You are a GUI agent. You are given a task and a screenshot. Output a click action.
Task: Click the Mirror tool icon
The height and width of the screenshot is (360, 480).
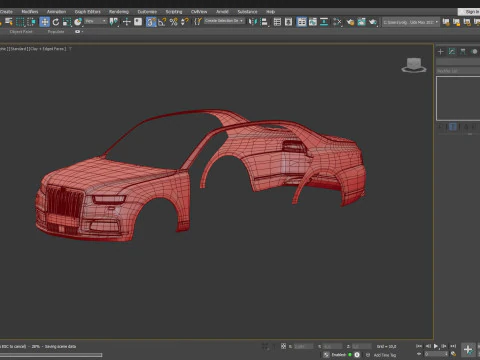click(253, 22)
